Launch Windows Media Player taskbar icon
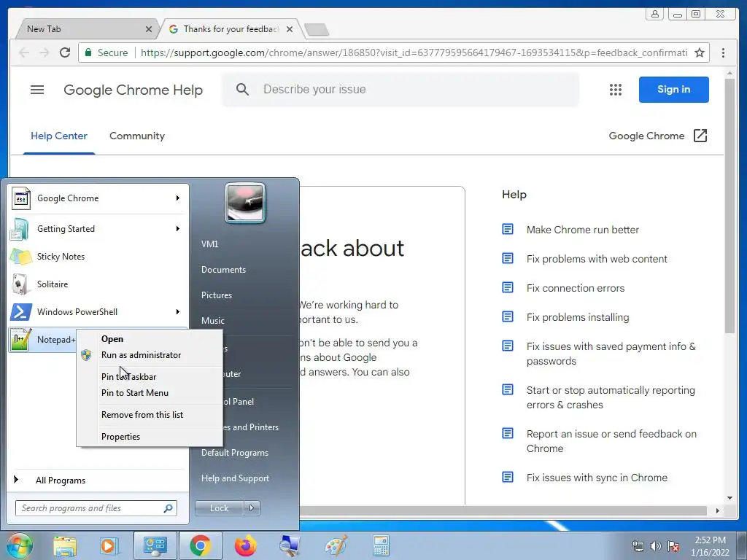This screenshot has height=560, width=747. tap(109, 545)
